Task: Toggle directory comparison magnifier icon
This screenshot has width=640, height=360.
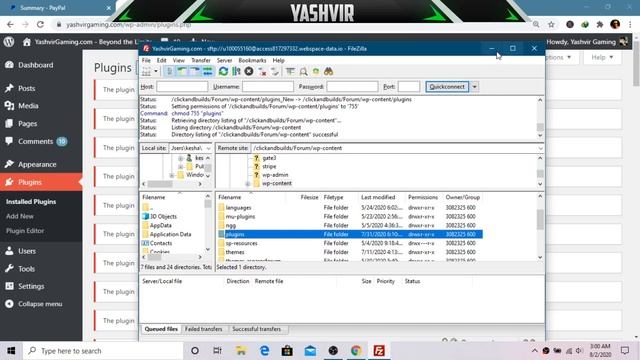Action: pyautogui.click(x=303, y=71)
